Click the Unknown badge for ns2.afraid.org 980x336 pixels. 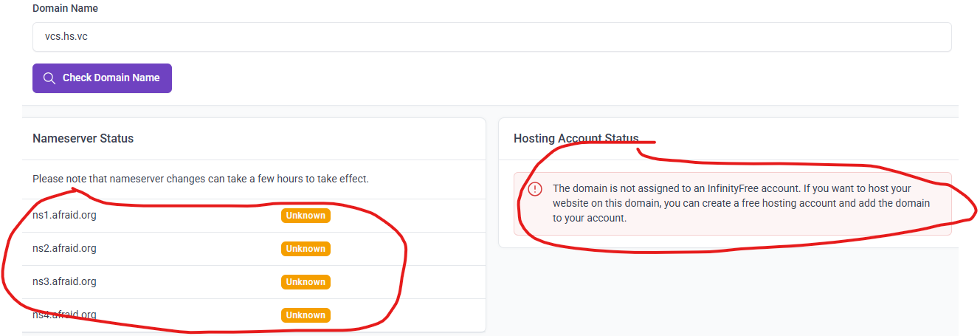(306, 249)
